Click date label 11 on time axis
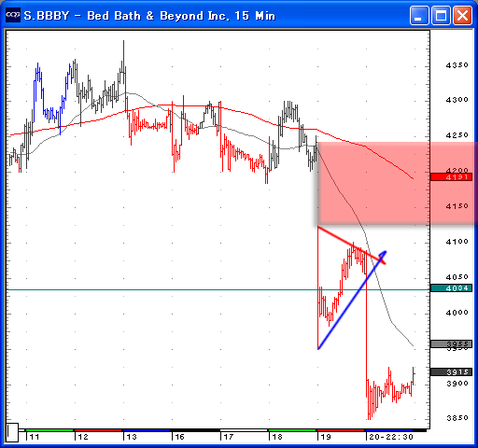The height and width of the screenshot is (448, 478). coord(34,437)
